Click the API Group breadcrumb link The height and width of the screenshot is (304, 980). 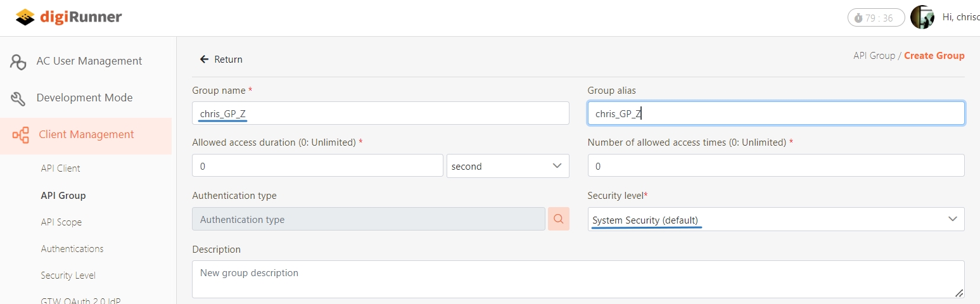(x=874, y=56)
